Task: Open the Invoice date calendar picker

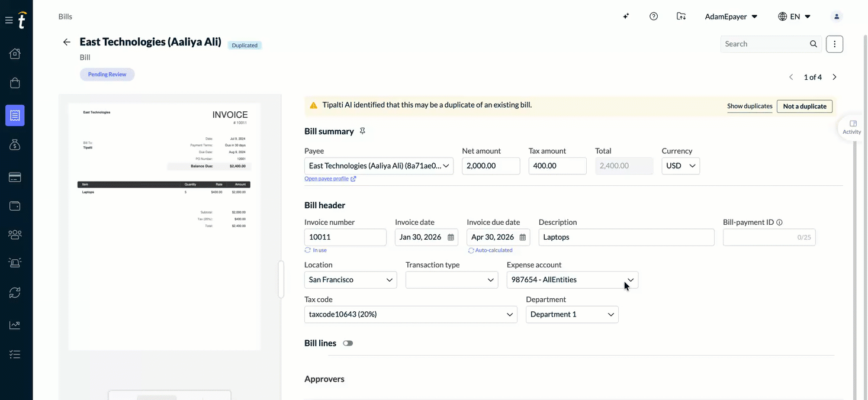Action: (451, 237)
